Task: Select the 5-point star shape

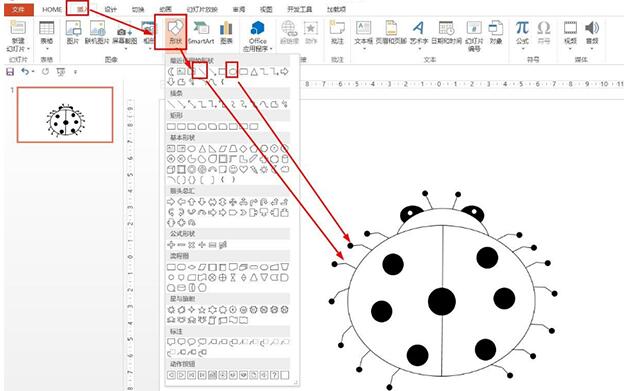Action: 202,309
